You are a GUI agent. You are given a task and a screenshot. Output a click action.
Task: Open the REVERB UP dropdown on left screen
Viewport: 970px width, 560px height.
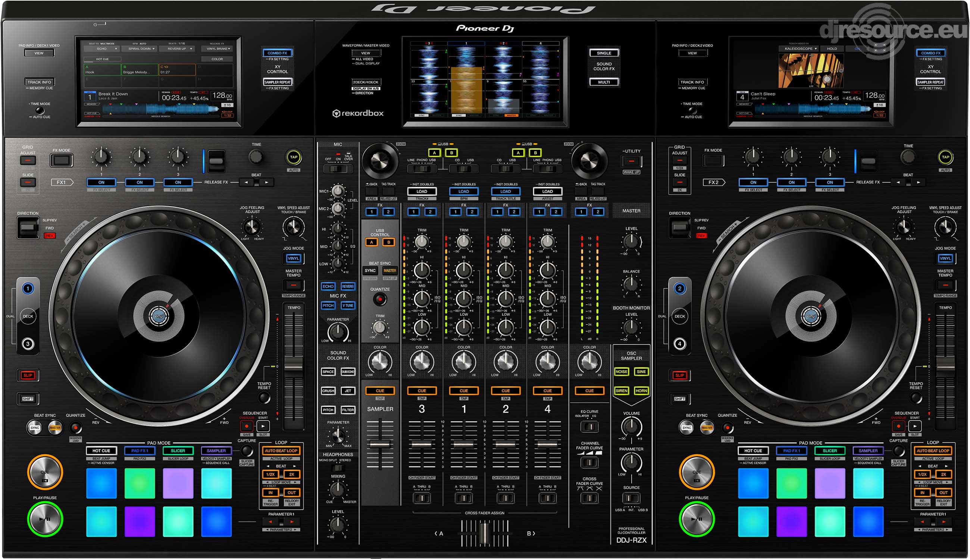176,49
